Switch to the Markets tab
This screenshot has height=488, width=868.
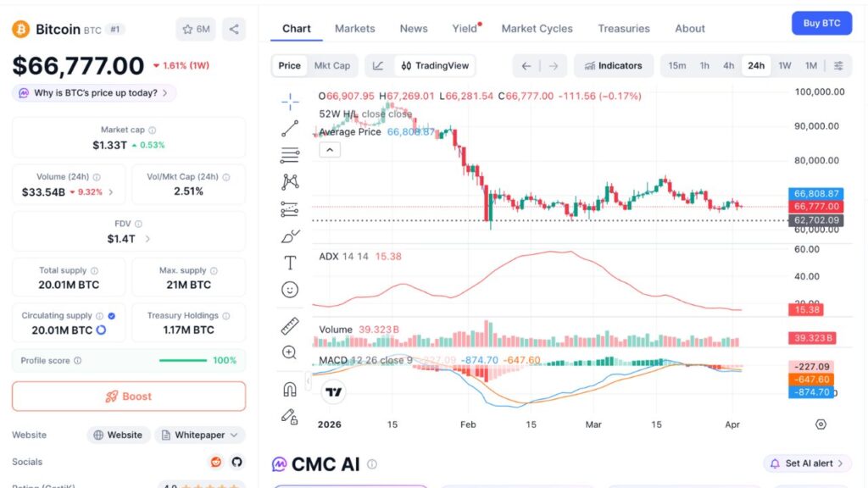(x=354, y=28)
